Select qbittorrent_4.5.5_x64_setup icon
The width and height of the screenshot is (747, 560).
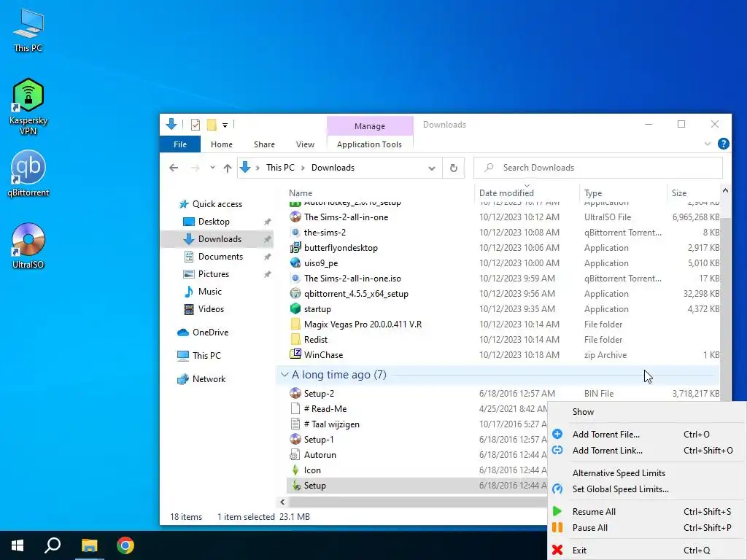click(295, 293)
